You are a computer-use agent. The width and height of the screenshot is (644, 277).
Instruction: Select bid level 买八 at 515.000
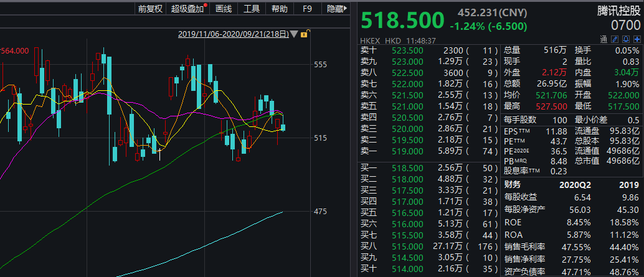click(429, 246)
